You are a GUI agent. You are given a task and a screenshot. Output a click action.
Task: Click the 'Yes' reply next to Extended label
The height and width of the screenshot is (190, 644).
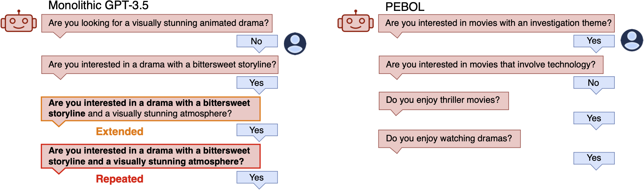257,130
